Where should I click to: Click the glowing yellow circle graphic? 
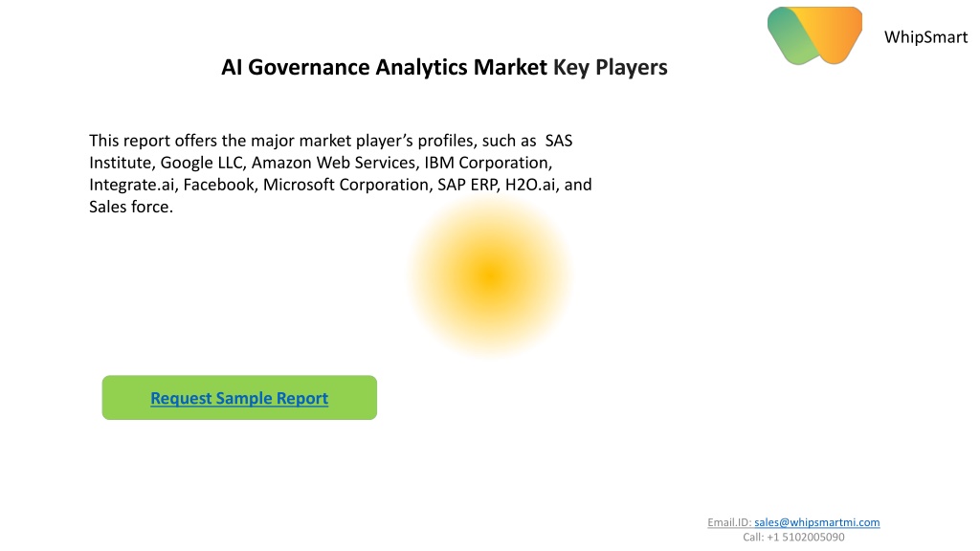491,276
